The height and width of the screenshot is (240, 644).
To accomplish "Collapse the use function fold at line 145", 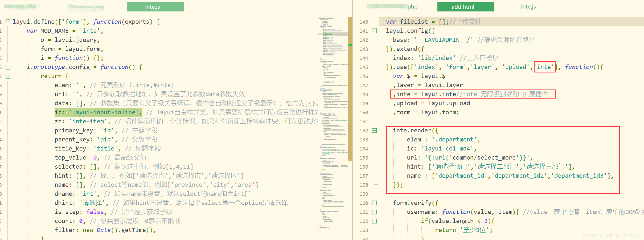I will 375,67.
